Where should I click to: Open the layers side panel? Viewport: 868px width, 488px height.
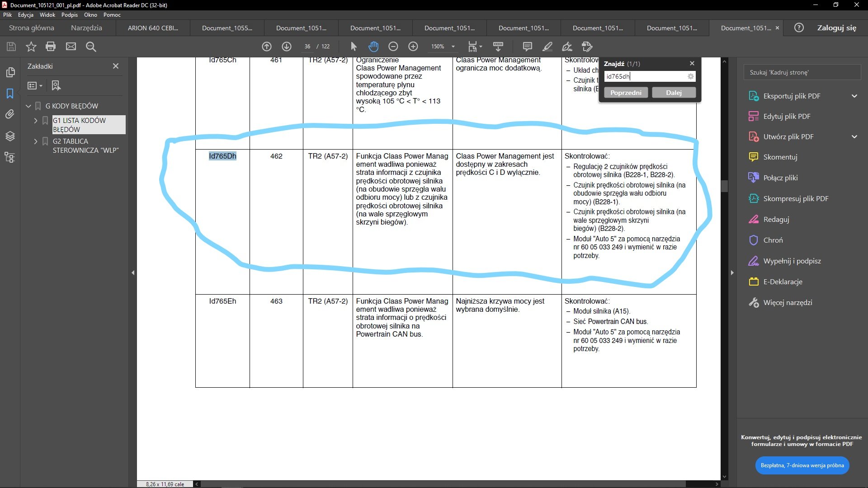[x=10, y=136]
